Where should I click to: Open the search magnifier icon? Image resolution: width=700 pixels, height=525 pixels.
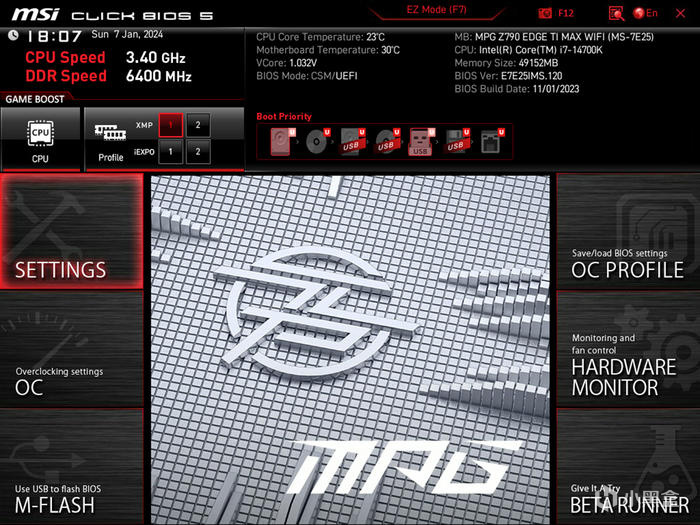coord(617,13)
